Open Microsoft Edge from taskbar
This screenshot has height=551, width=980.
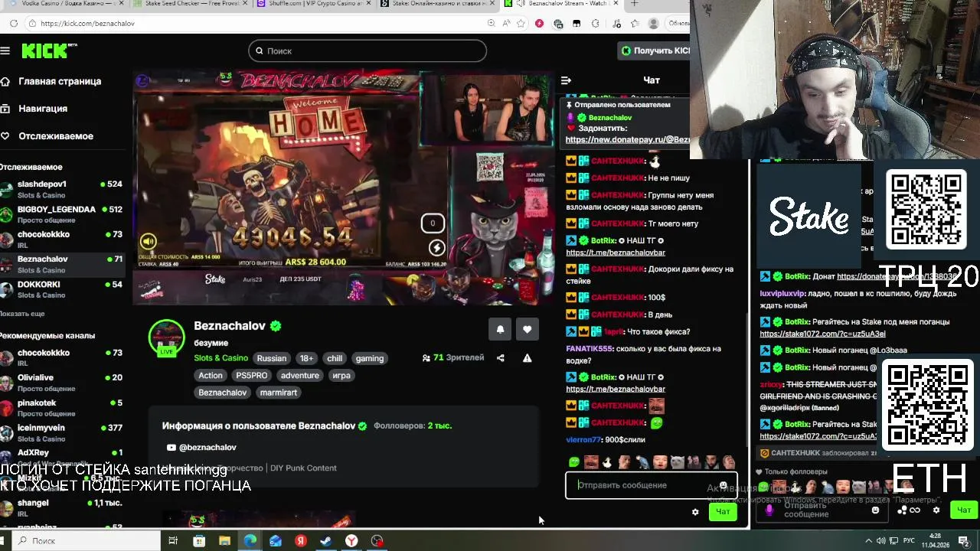coord(250,541)
